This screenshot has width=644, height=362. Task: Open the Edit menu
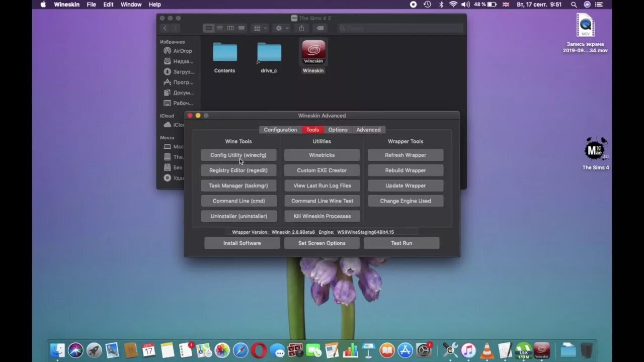pyautogui.click(x=108, y=5)
